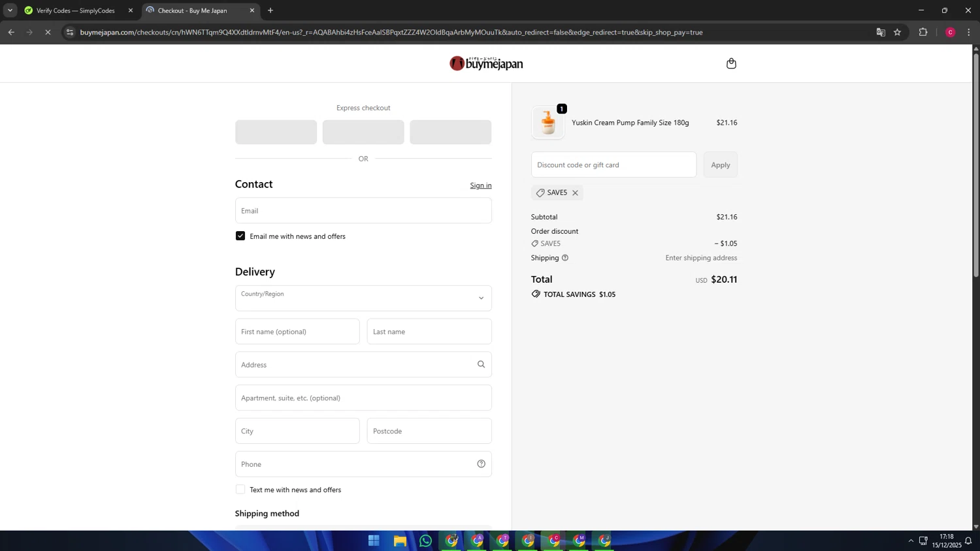View site information in address bar
The width and height of the screenshot is (980, 551).
click(x=70, y=32)
